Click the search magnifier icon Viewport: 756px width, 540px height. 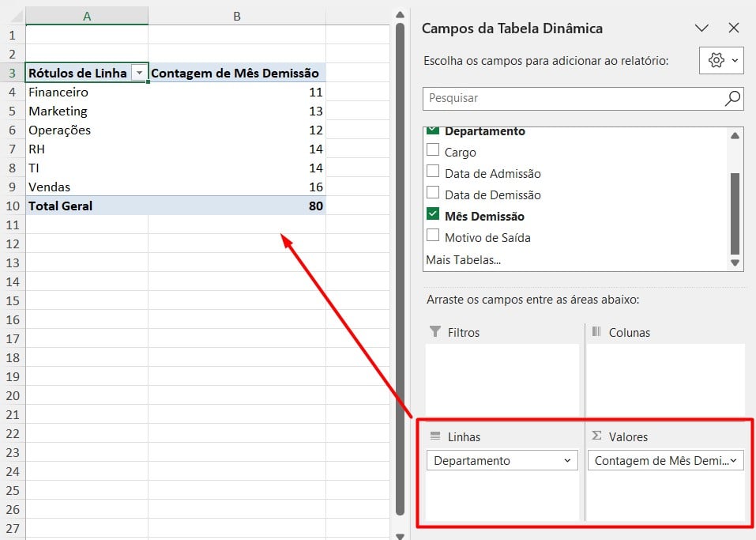732,98
